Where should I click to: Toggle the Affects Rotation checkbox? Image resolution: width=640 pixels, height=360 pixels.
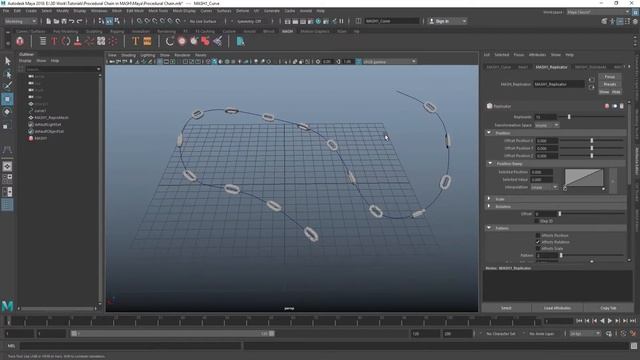click(538, 242)
